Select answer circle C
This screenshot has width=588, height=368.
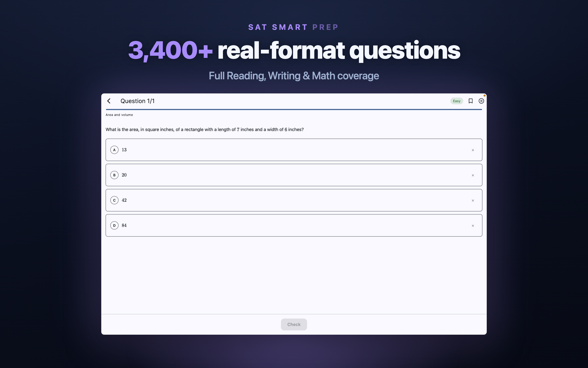115,200
